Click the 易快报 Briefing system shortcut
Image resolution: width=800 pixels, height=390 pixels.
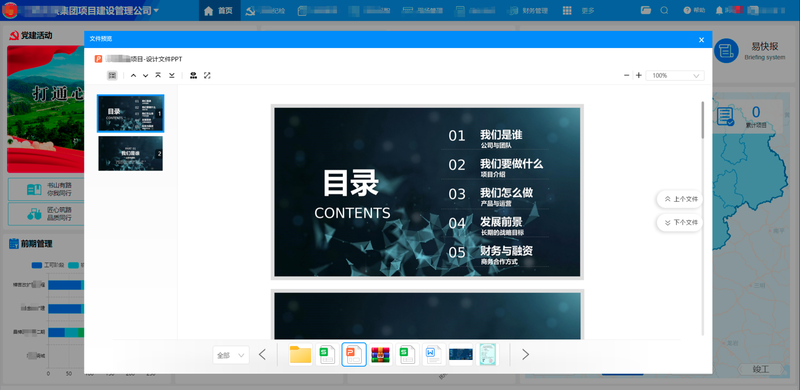750,51
